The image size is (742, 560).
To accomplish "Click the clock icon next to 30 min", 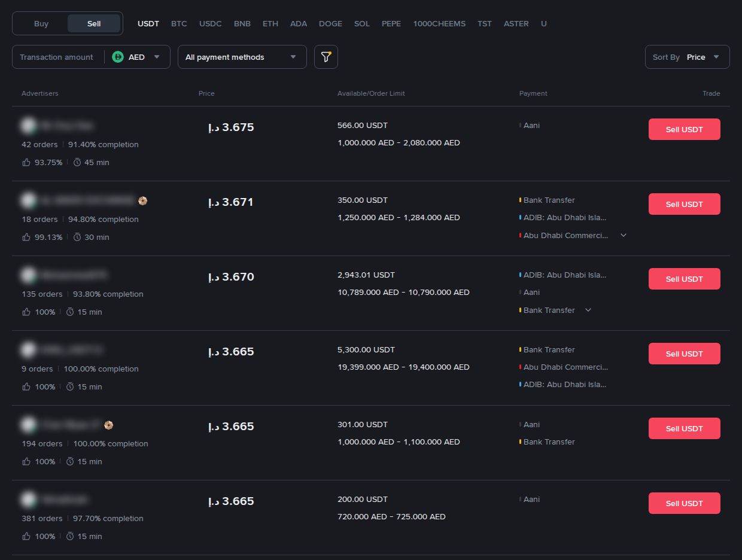I will (77, 237).
